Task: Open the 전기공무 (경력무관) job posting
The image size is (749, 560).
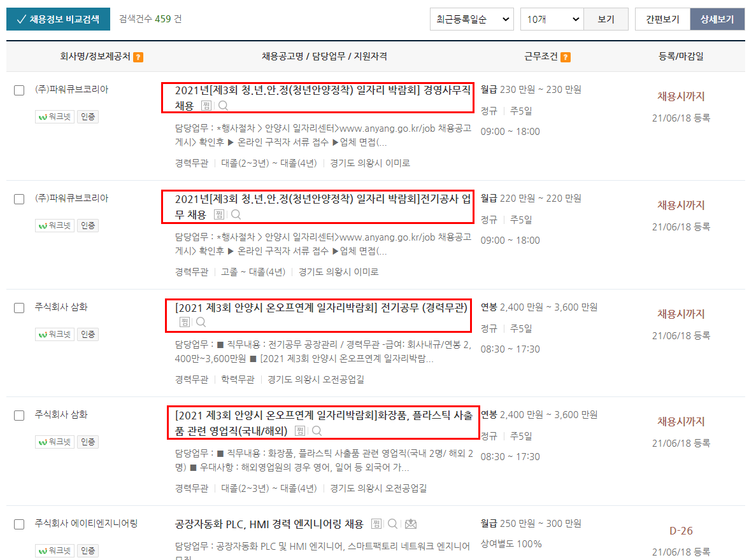Action: (321, 308)
